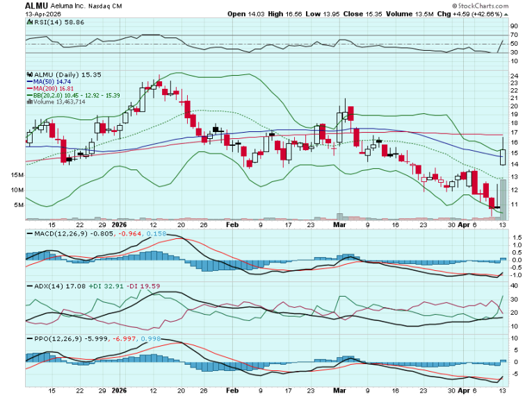Click the ALMU (Daily) candlestick legend icon
The image size is (532, 396).
pos(29,74)
